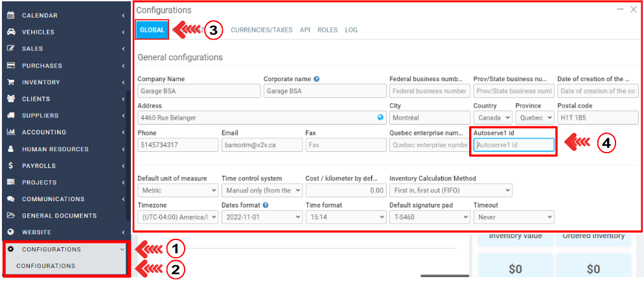
Task: Switch to the Currencies/Taxes tab
Action: coord(261,30)
